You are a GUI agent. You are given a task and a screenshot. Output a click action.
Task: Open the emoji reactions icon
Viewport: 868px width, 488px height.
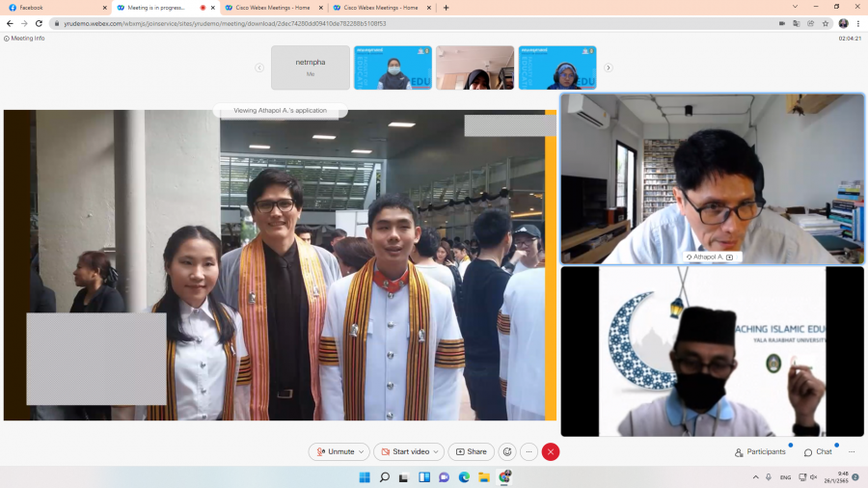click(x=507, y=451)
